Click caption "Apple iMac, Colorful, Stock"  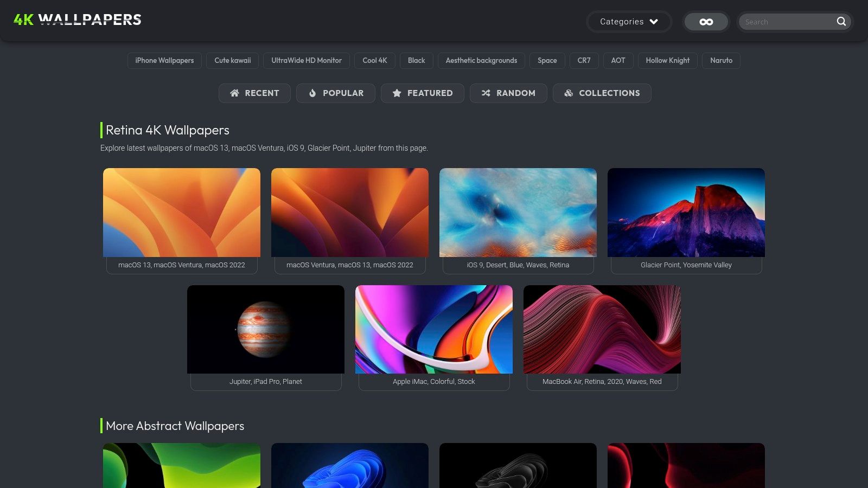[434, 382]
